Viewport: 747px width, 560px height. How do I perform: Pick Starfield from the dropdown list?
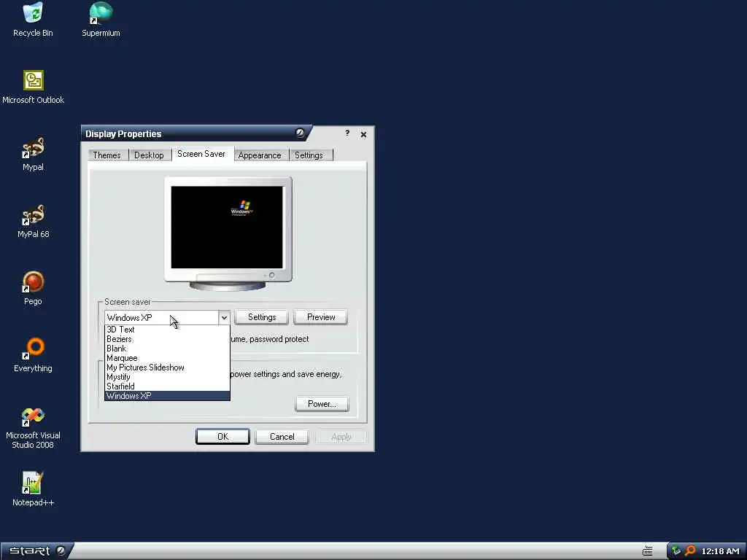click(167, 386)
